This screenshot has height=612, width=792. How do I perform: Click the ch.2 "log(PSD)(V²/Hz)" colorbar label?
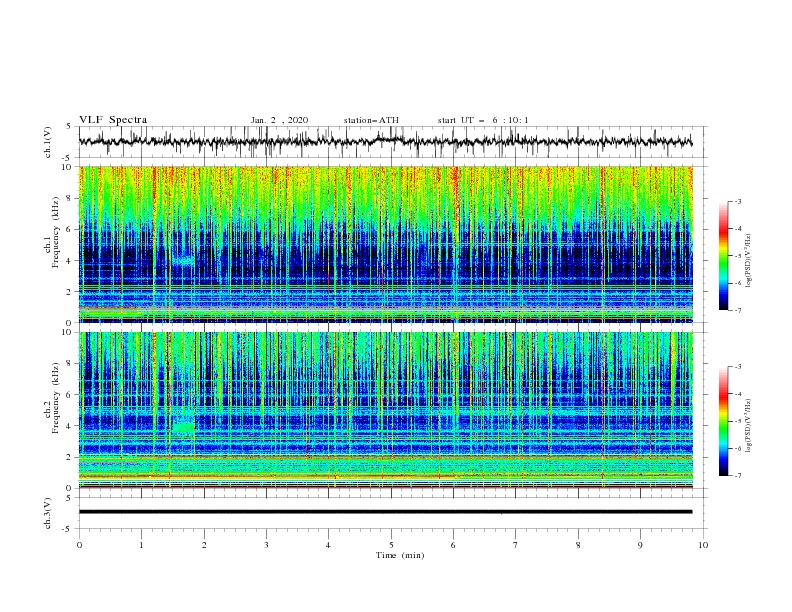point(749,425)
